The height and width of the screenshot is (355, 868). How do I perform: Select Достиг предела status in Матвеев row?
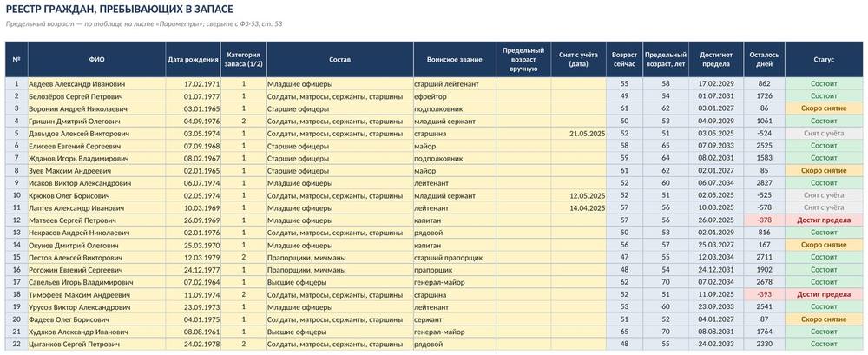pos(824,220)
